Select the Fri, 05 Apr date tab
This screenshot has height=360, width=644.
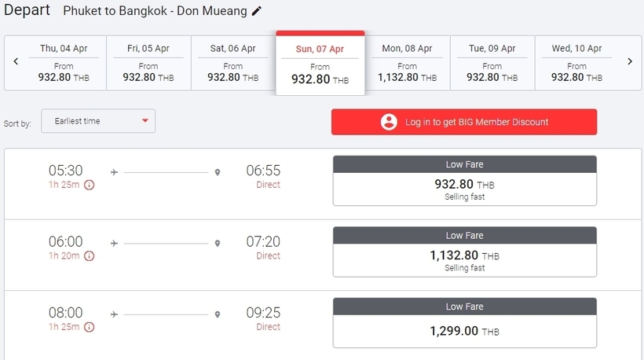pyautogui.click(x=148, y=63)
